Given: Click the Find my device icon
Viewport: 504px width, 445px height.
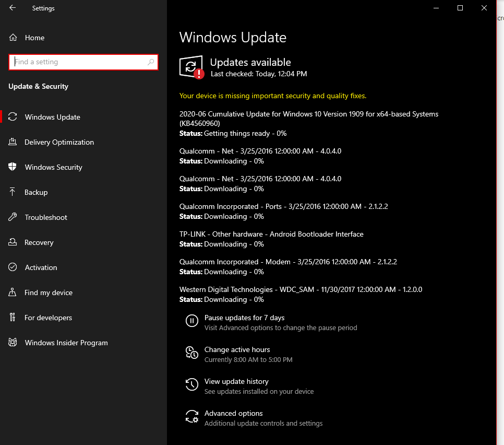Looking at the screenshot, I should (x=12, y=292).
